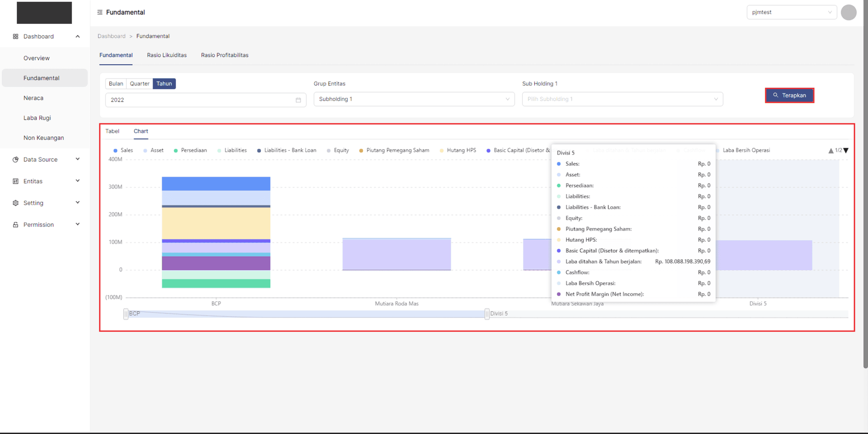Screen dimensions: 868x434
Task: Open the Pilih Subholding 1 dropdown
Action: pyautogui.click(x=622, y=99)
